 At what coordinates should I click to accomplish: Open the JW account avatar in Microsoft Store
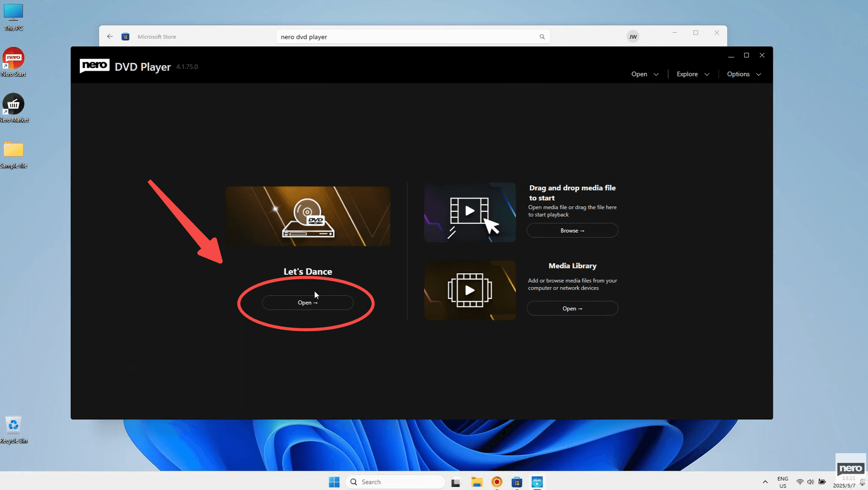coord(633,36)
